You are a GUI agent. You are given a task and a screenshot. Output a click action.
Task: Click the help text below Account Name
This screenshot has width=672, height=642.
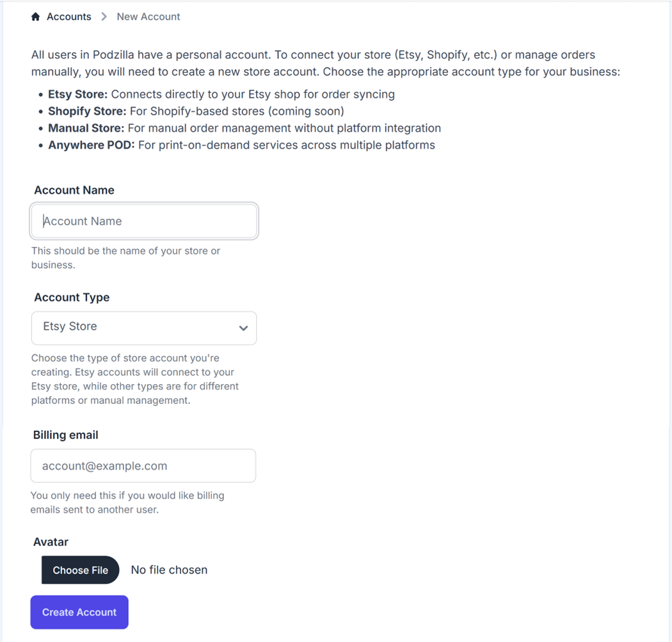pos(125,258)
